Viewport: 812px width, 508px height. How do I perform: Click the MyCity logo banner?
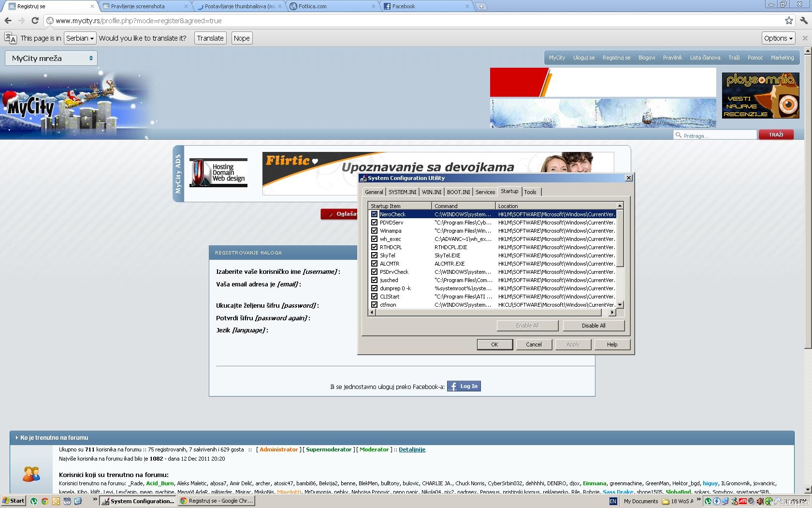pyautogui.click(x=77, y=103)
